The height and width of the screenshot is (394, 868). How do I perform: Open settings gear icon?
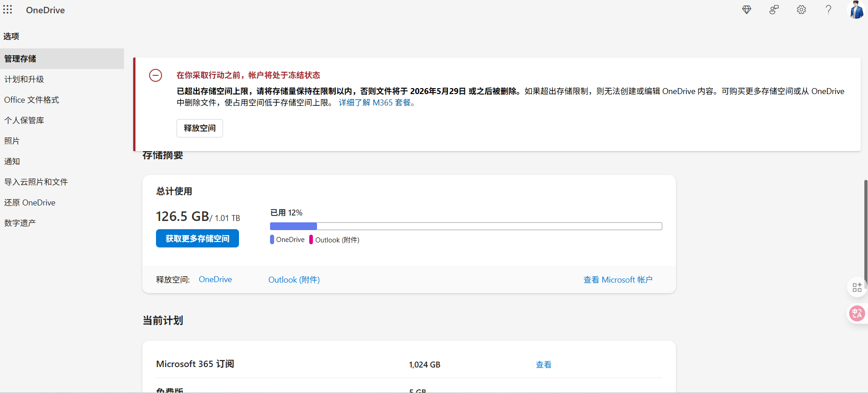[x=801, y=10]
